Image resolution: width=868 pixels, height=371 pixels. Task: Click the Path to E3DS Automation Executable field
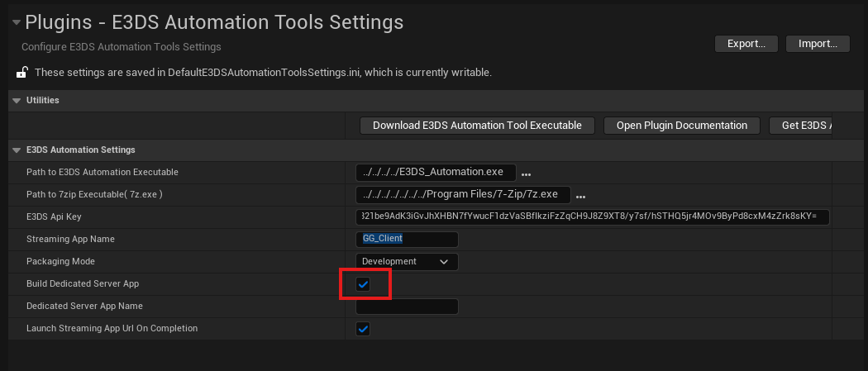tap(436, 173)
